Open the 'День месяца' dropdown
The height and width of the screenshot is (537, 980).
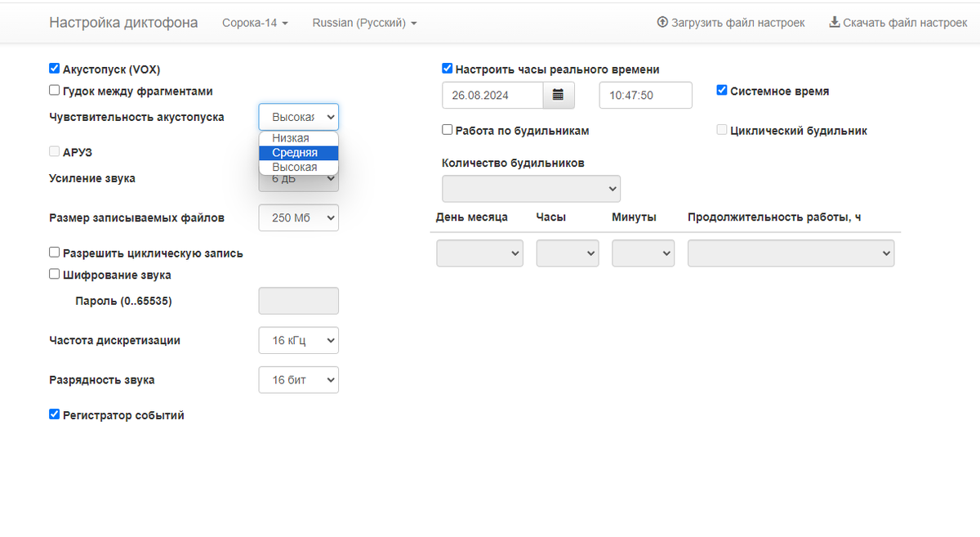click(479, 253)
